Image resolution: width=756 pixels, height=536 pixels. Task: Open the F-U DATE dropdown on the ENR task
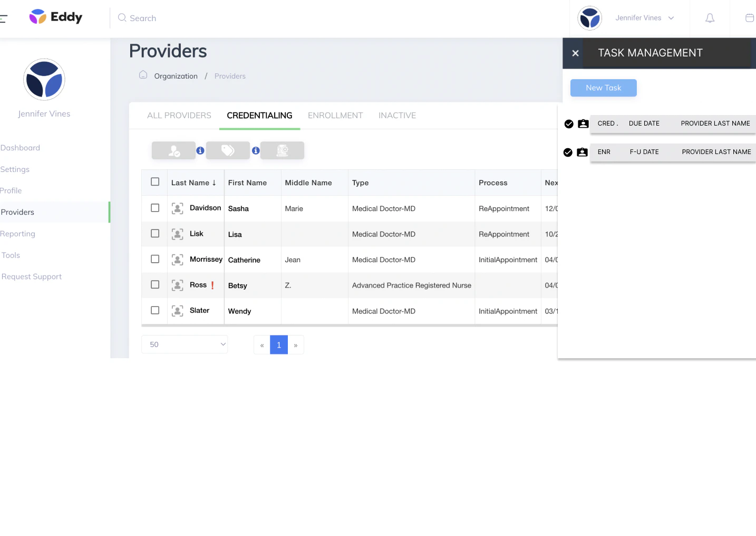coord(644,152)
